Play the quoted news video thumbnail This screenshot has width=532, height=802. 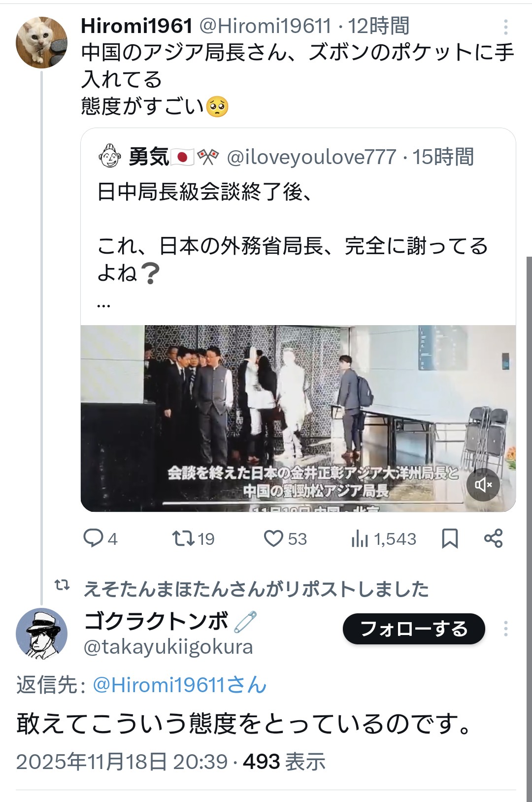tap(298, 418)
